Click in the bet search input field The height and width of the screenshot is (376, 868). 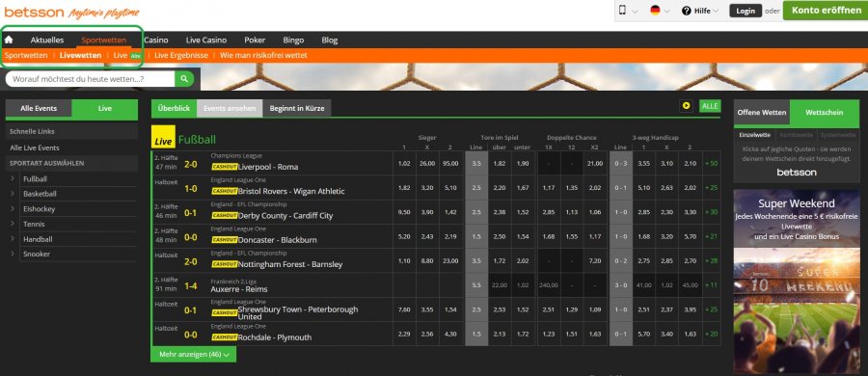[91, 79]
